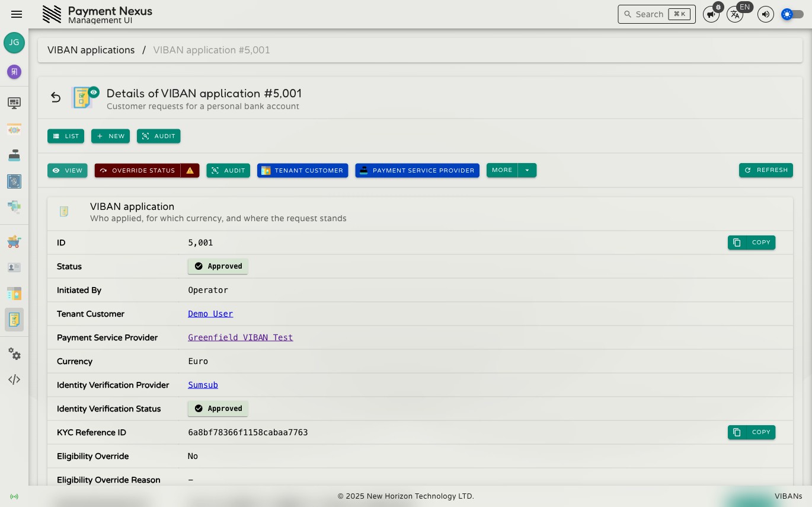
Task: Open the ID card icon in sidebar
Action: click(14, 267)
